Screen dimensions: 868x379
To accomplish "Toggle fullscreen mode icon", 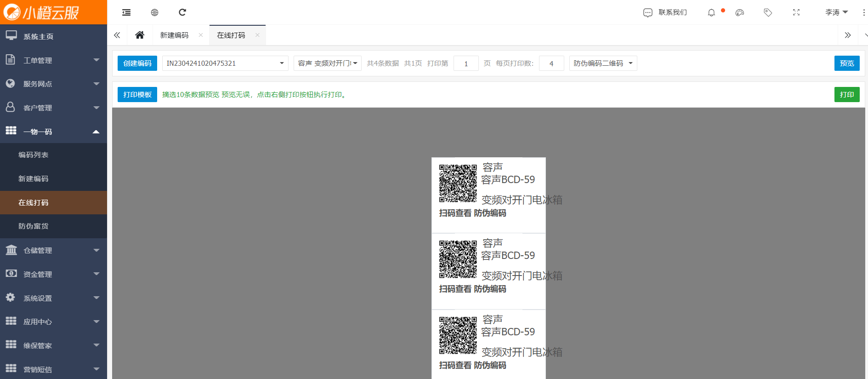I will 796,12.
